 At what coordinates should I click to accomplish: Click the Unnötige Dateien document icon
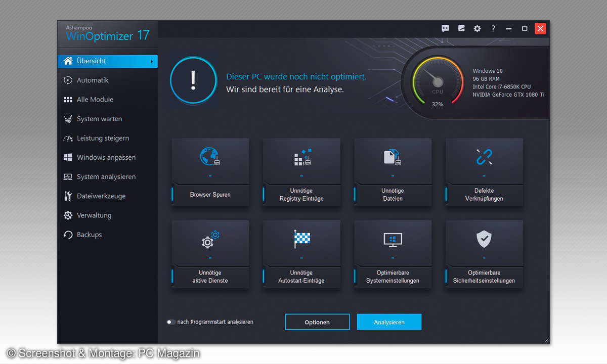point(392,157)
